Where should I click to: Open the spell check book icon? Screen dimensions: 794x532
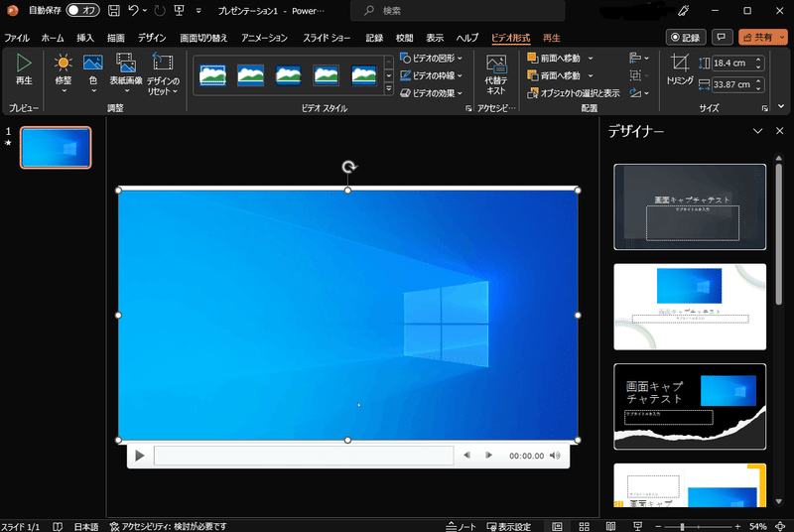[x=58, y=526]
